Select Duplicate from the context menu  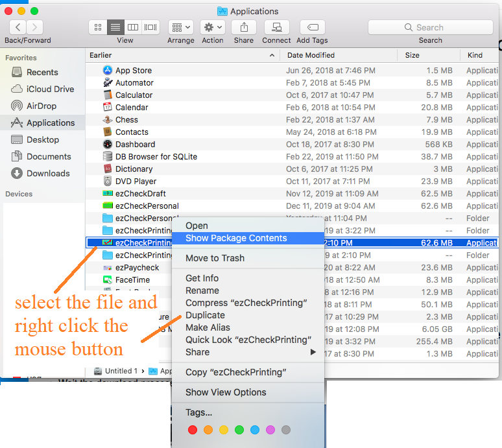205,315
